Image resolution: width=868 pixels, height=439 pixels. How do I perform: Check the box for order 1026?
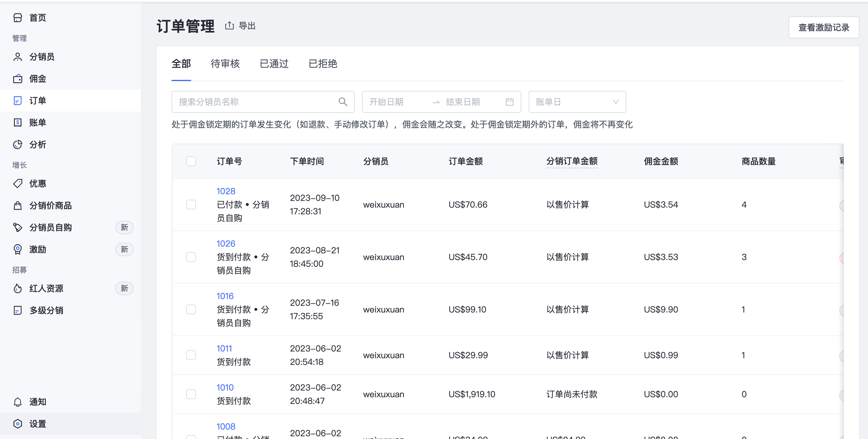(191, 257)
